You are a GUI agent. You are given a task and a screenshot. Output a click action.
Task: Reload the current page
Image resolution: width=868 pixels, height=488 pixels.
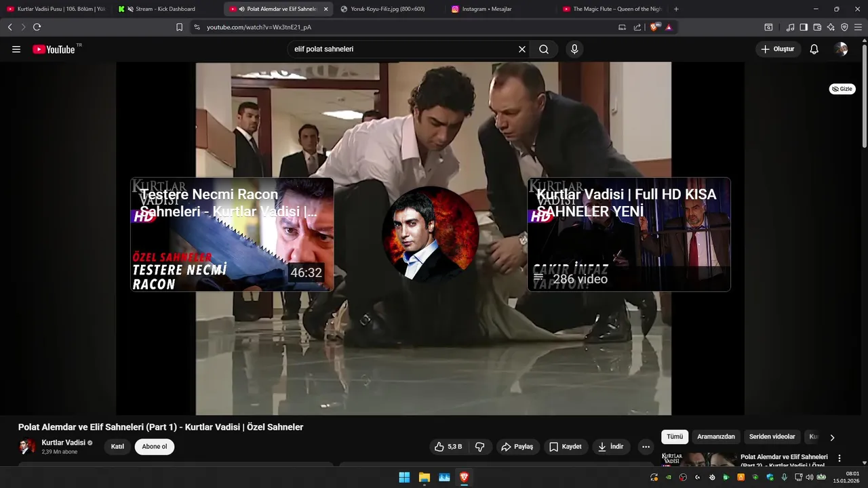pyautogui.click(x=37, y=27)
